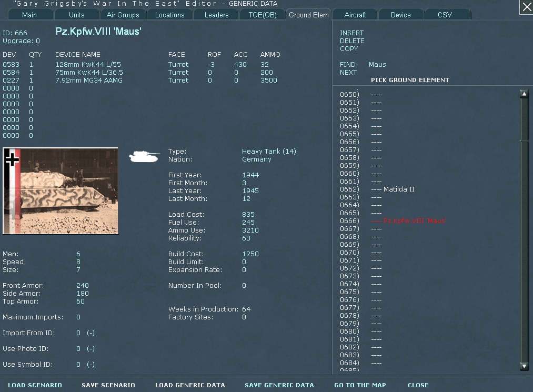
Task: Click device 128mm KwK44 L/55
Action: point(88,65)
